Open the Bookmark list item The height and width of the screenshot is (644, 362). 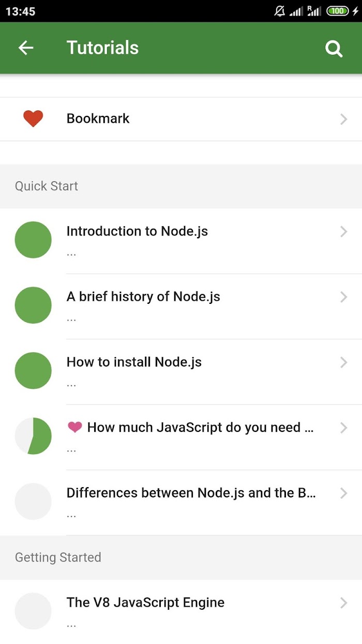181,119
